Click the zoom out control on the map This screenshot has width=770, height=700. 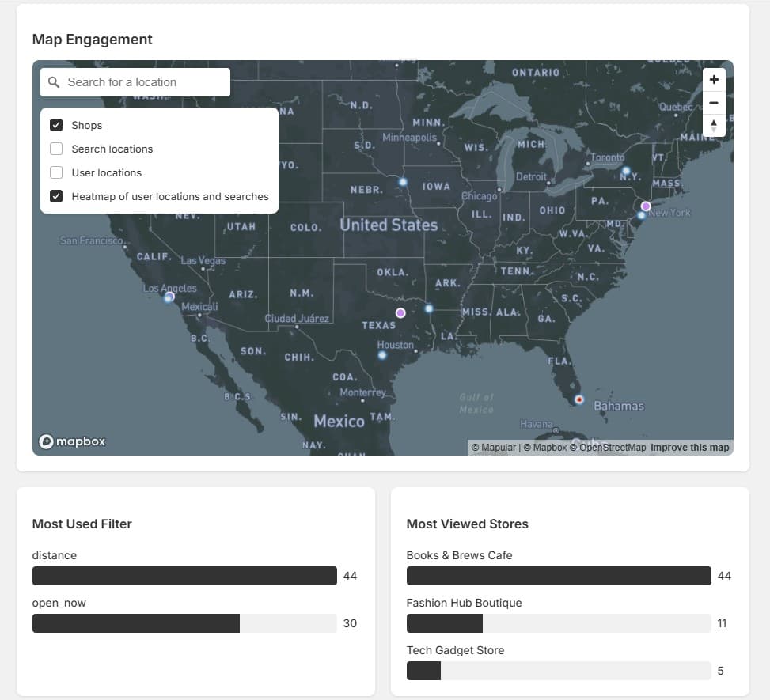pyautogui.click(x=713, y=103)
